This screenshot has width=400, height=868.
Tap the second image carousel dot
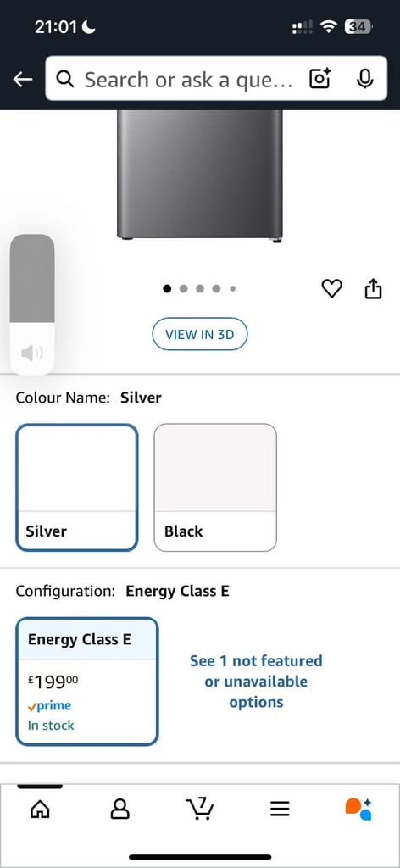point(184,288)
